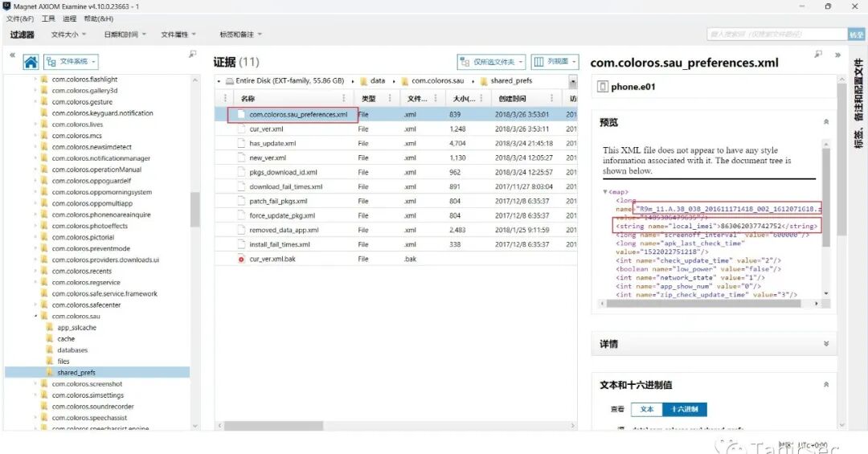Go to the Home view icon
868x454 pixels.
[x=31, y=61]
